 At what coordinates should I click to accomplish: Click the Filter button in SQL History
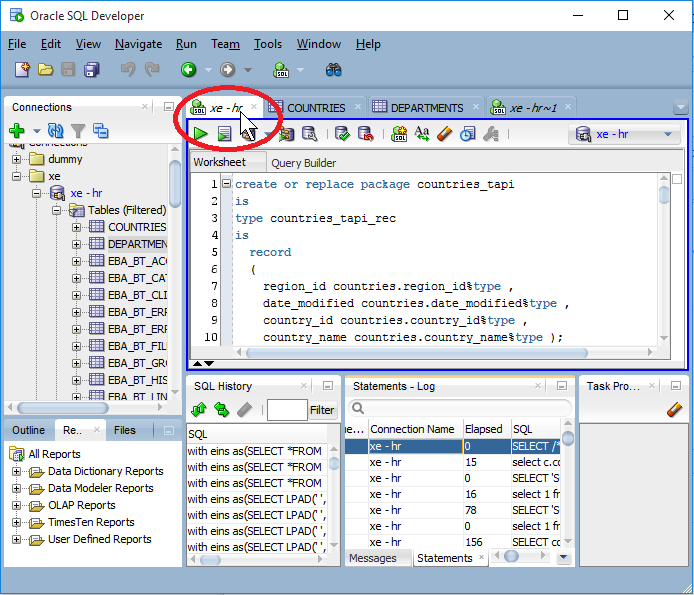322,410
